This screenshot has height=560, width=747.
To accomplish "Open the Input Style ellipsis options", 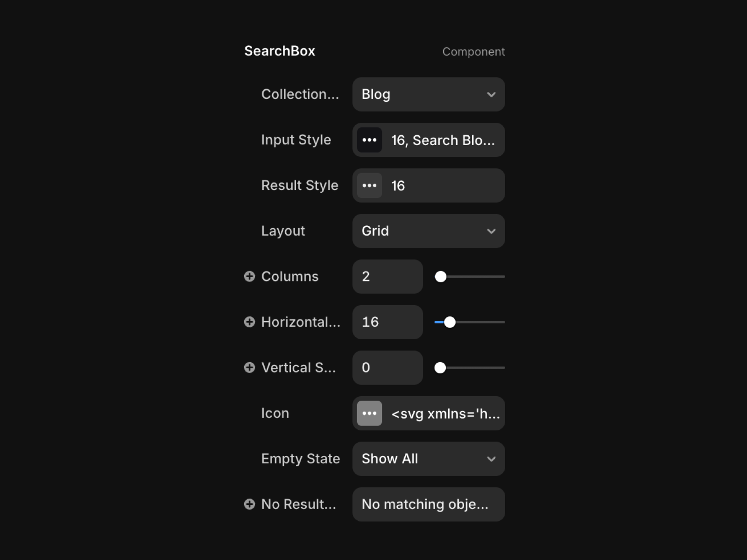I will pos(369,140).
